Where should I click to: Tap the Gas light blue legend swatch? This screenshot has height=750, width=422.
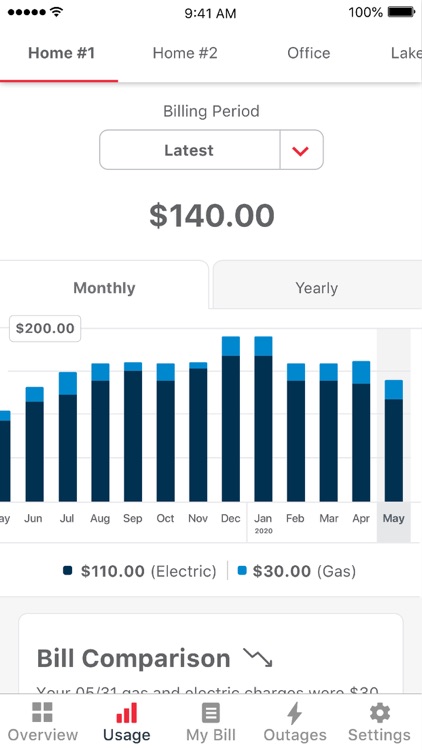click(x=242, y=570)
